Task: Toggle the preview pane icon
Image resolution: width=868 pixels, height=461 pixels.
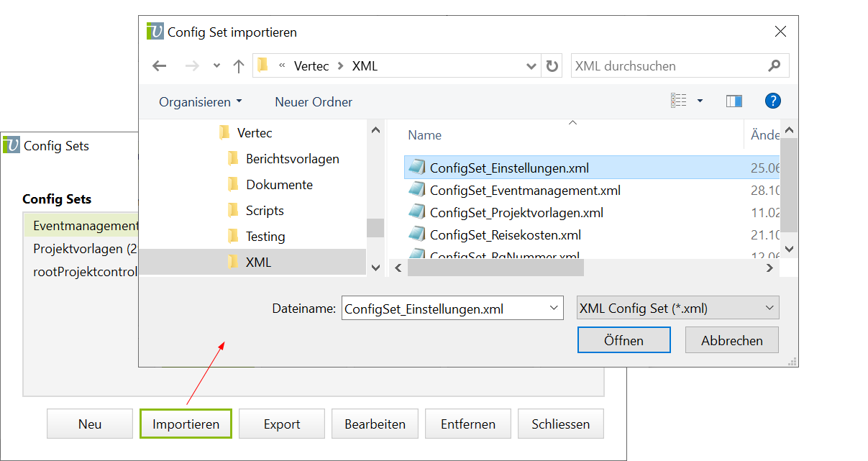Action: pos(734,101)
